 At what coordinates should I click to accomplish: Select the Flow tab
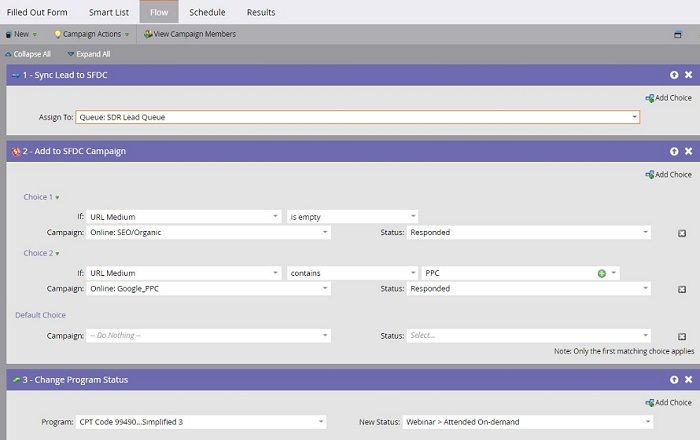pyautogui.click(x=159, y=12)
